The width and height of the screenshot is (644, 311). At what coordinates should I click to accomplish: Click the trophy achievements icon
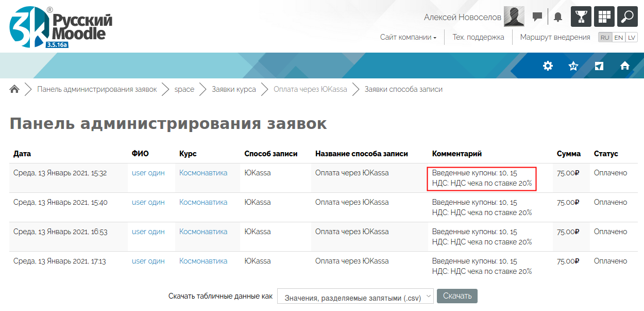[x=581, y=17]
